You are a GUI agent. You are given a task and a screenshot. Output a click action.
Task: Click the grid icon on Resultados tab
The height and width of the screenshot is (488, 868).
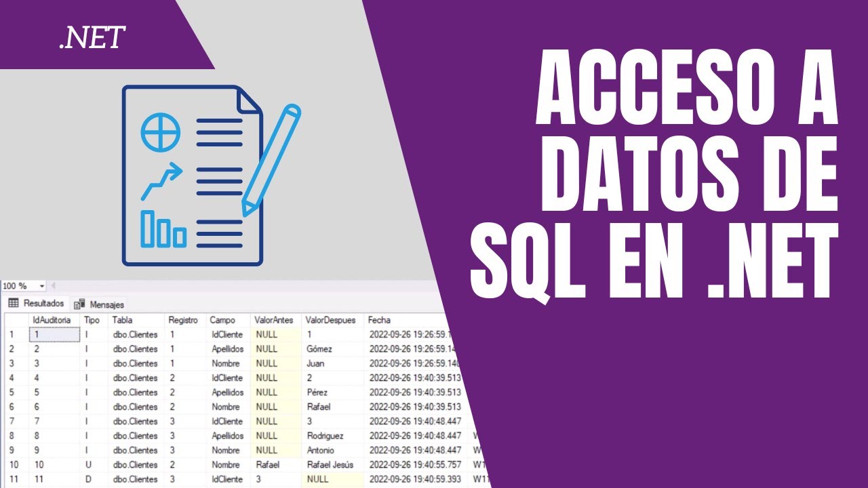(14, 304)
